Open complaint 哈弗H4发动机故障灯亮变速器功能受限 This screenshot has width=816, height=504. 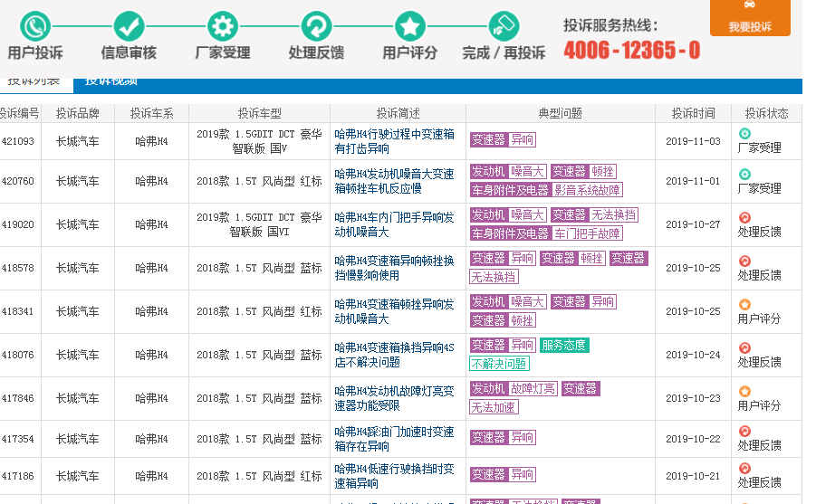pos(394,398)
